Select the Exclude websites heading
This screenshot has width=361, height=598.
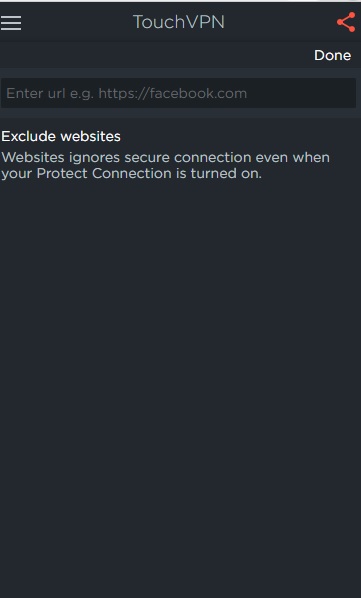click(61, 137)
